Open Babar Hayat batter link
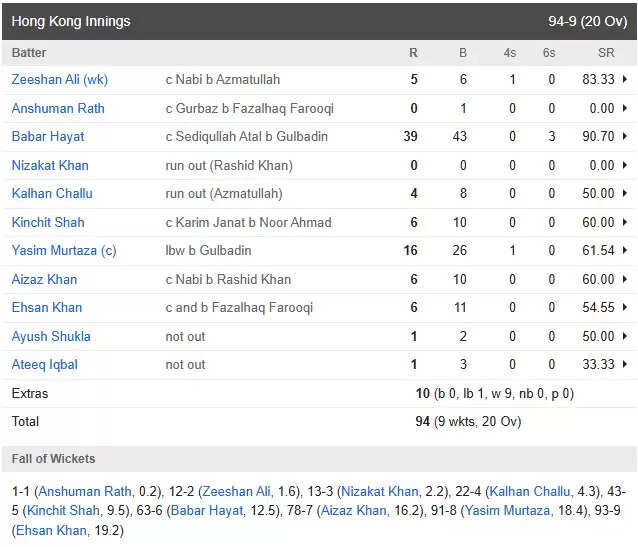 [x=48, y=136]
